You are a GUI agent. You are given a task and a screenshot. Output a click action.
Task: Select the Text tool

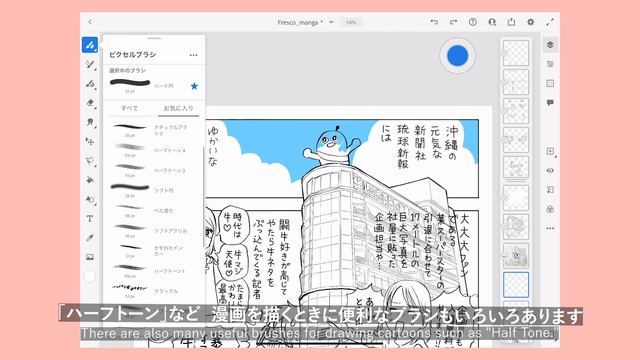90,218
